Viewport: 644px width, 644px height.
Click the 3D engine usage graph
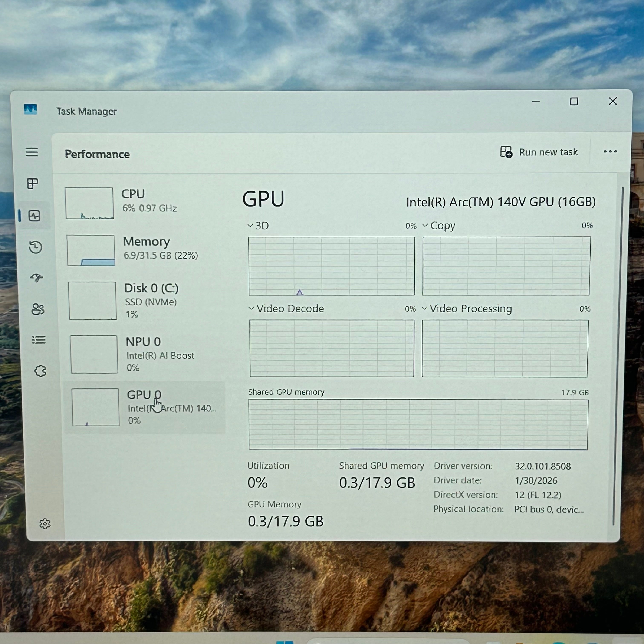point(331,266)
